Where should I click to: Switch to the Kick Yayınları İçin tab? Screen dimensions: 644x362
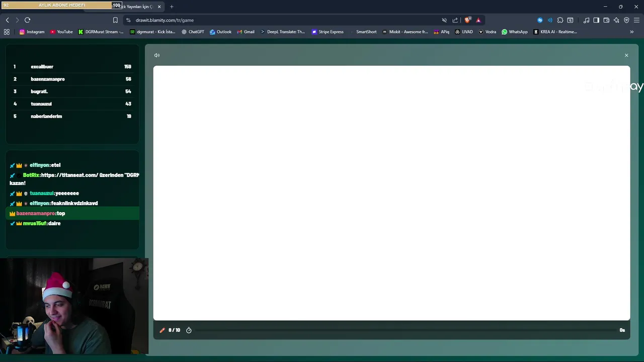pyautogui.click(x=136, y=7)
